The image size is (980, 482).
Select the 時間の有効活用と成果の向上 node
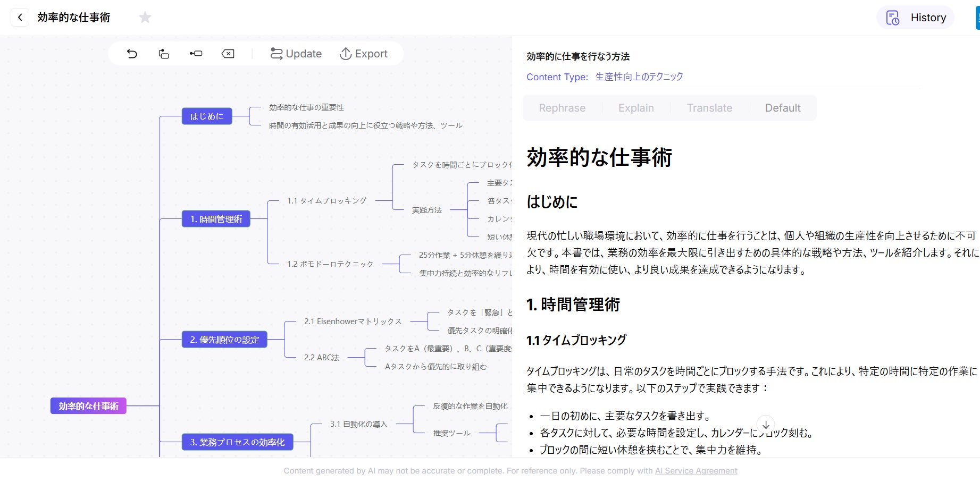366,125
